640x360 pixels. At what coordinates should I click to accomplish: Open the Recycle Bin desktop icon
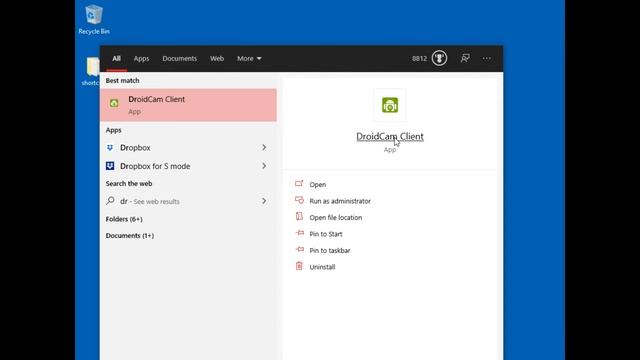click(x=93, y=19)
